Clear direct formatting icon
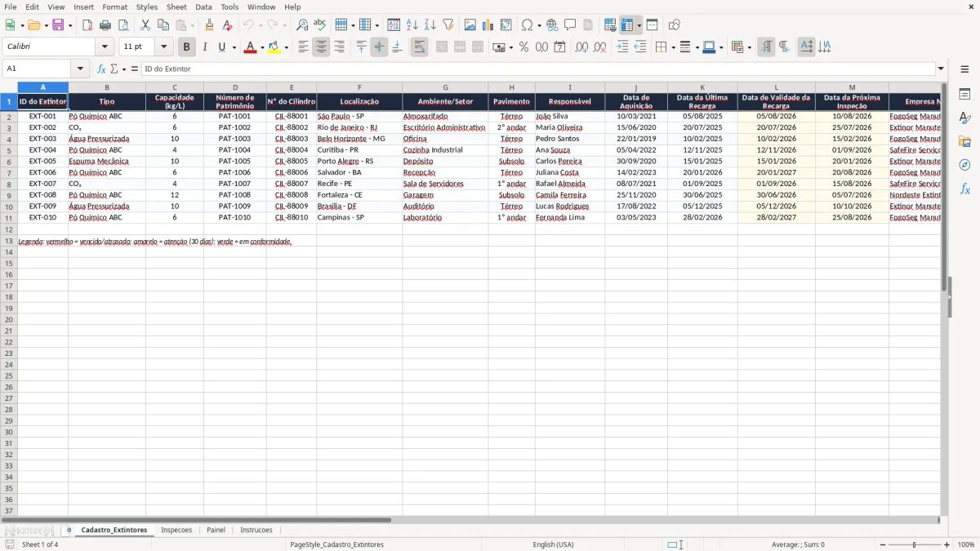The height and width of the screenshot is (551, 980). tap(228, 25)
